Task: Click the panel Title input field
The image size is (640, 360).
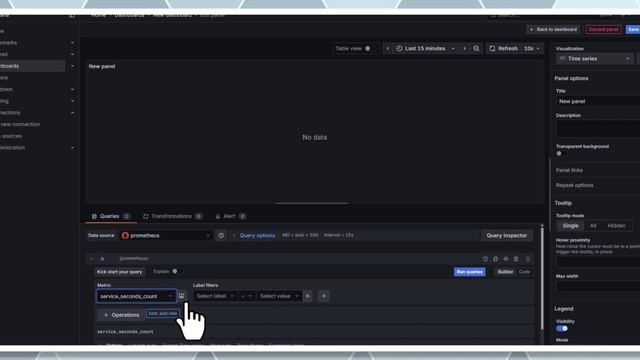Action: pos(598,101)
